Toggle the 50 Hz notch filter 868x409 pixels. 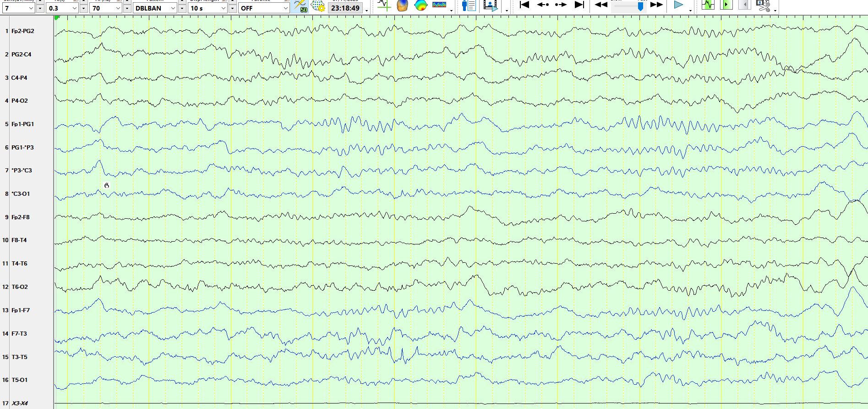[x=300, y=6]
